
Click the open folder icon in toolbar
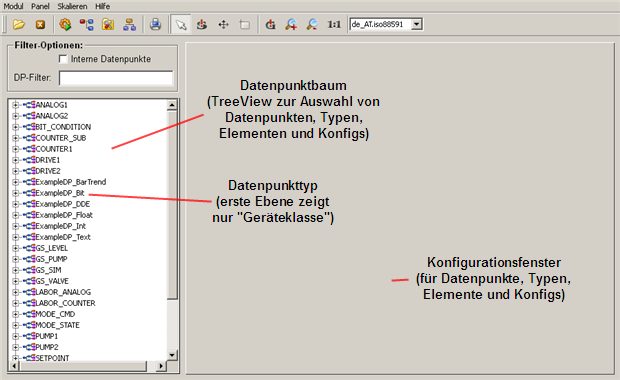pos(18,25)
